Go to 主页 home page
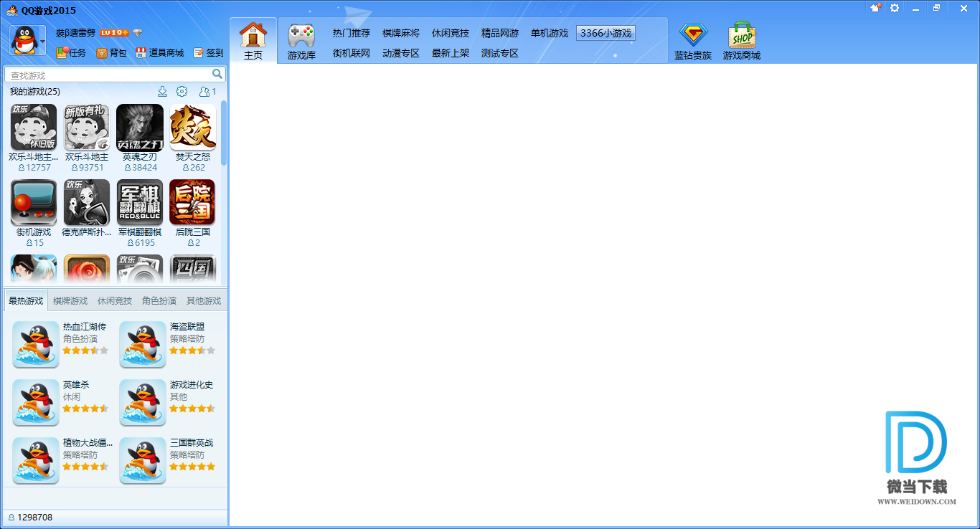 [253, 40]
